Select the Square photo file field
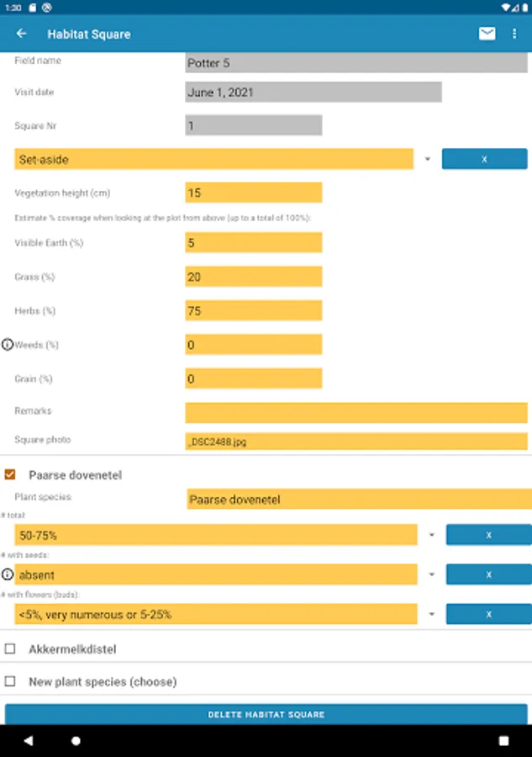The height and width of the screenshot is (757, 532). pyautogui.click(x=356, y=441)
